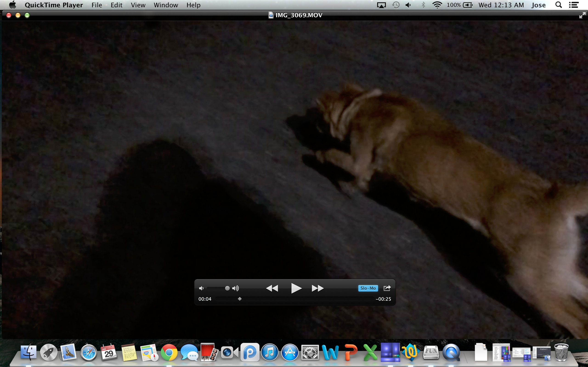Click the volume slider knob
The width and height of the screenshot is (588, 367).
click(227, 288)
